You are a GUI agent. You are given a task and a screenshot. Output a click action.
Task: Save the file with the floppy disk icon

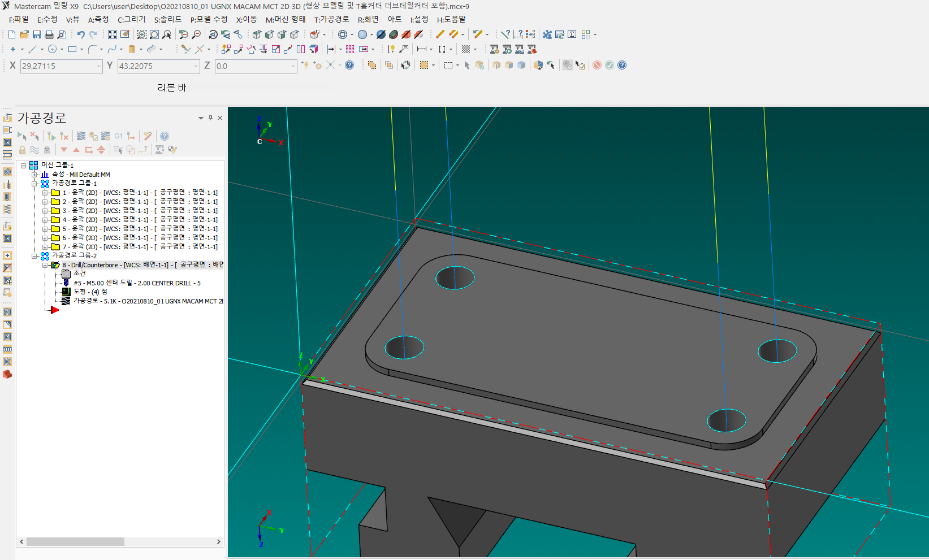coord(37,34)
